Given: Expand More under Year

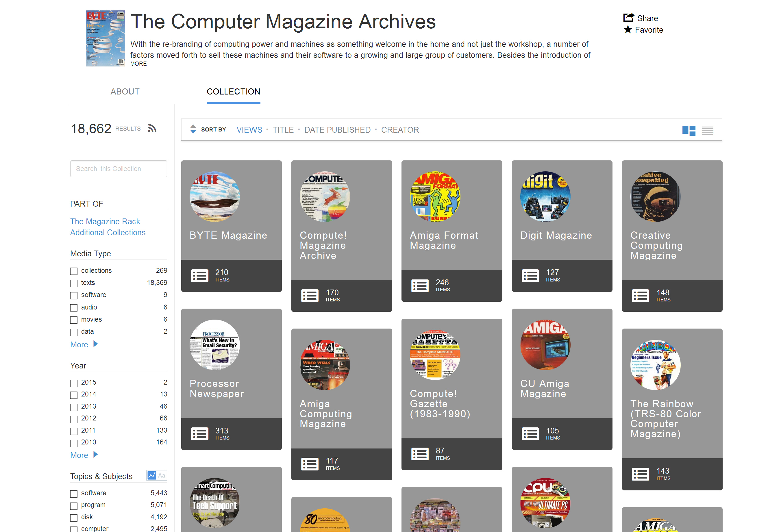Looking at the screenshot, I should (84, 455).
